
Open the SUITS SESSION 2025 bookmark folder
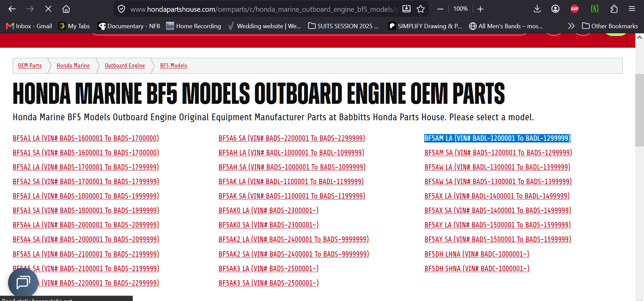coord(343,26)
